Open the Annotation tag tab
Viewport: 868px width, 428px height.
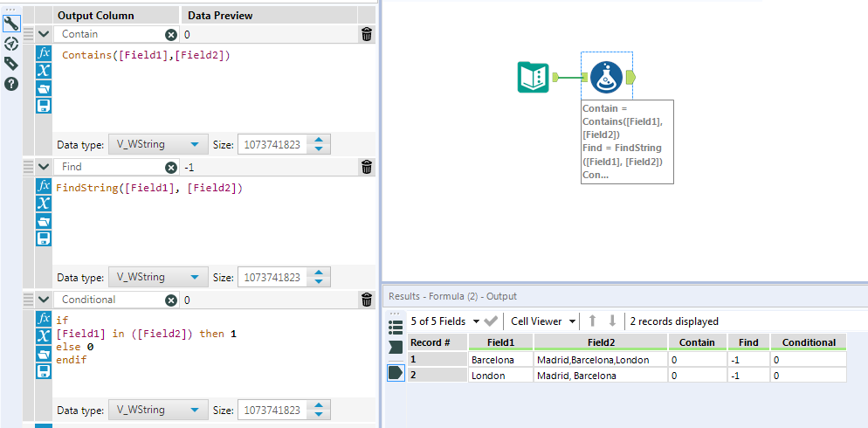click(11, 64)
